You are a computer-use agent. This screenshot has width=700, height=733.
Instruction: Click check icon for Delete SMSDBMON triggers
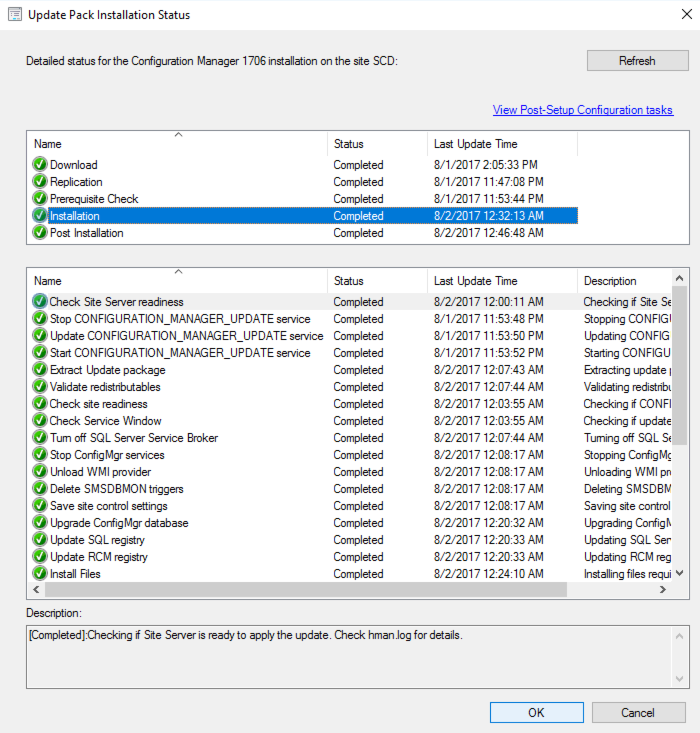click(40, 488)
